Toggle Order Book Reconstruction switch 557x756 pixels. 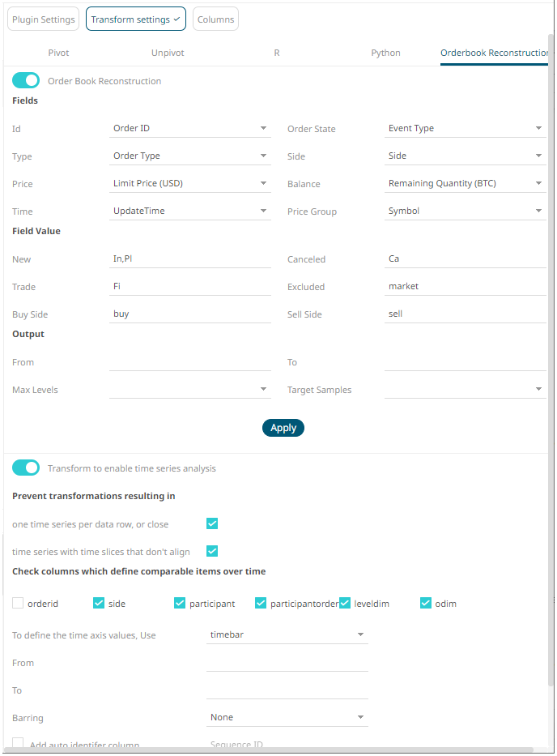point(26,80)
